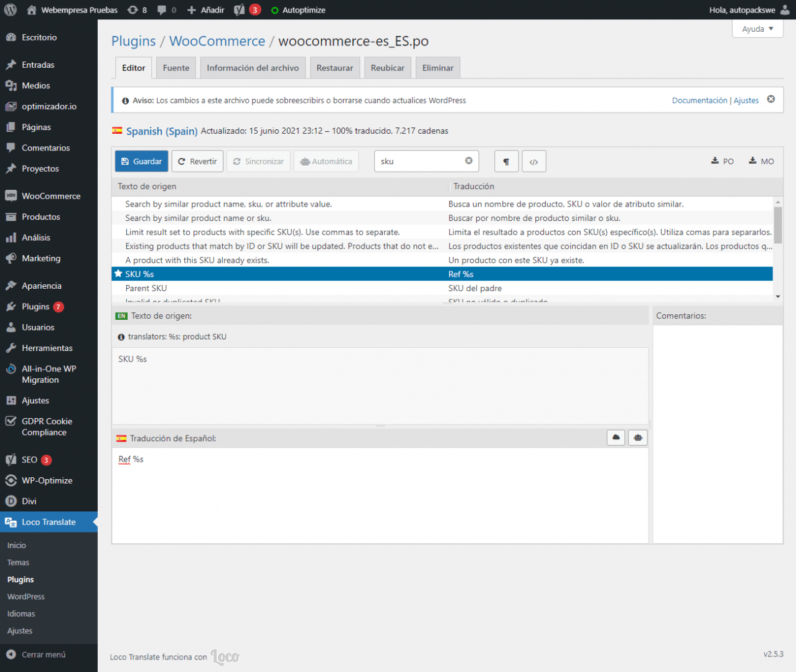Download the PO file

[723, 161]
